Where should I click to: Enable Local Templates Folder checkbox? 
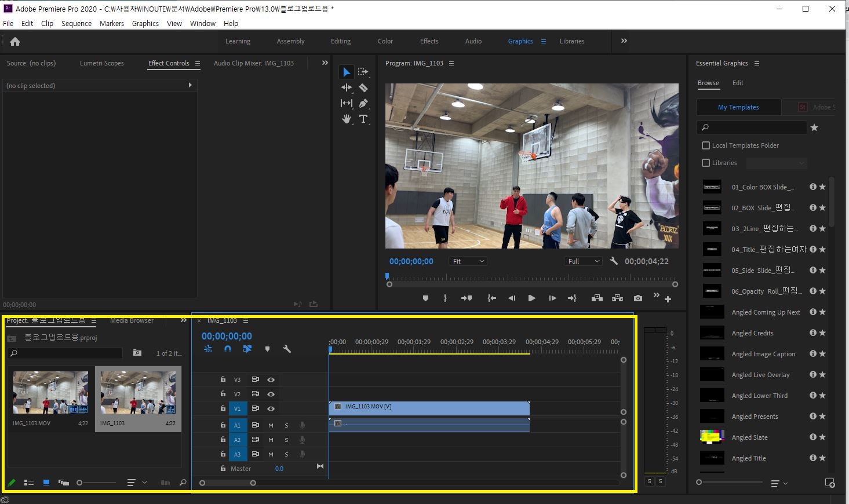coord(706,145)
